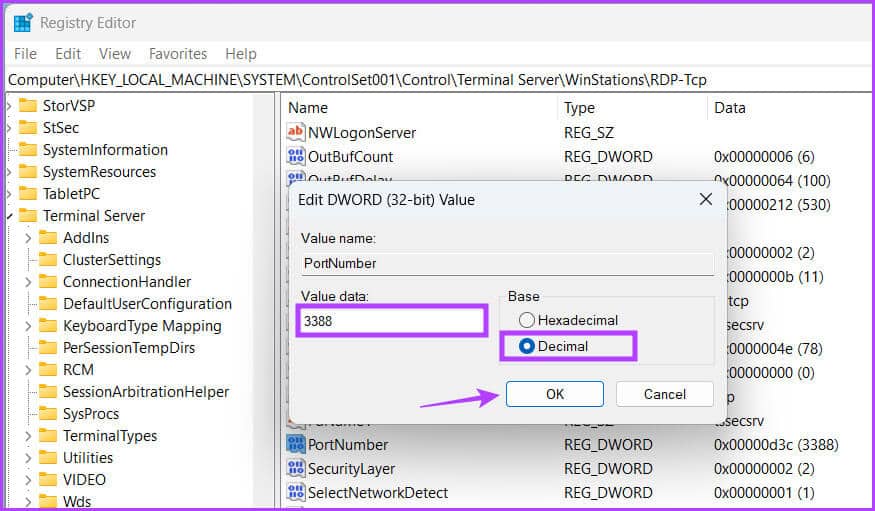Click the Value data field containing 3388
The image size is (875, 511).
(x=392, y=321)
